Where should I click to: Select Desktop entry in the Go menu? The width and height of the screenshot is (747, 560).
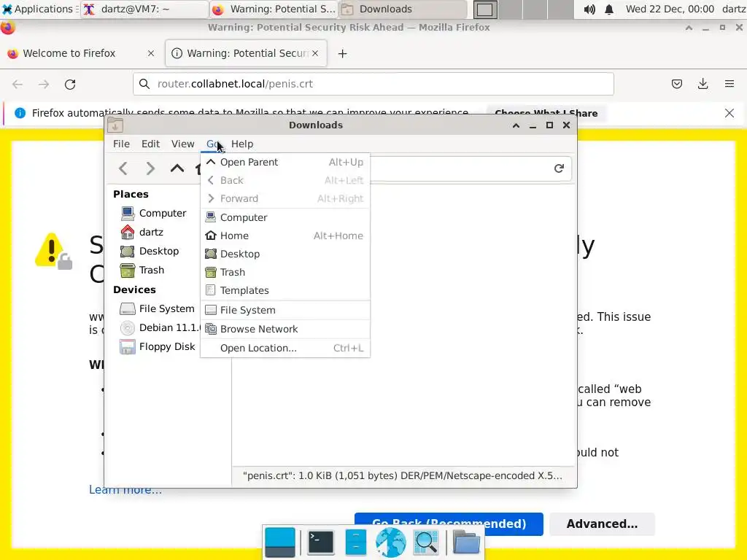pyautogui.click(x=285, y=254)
